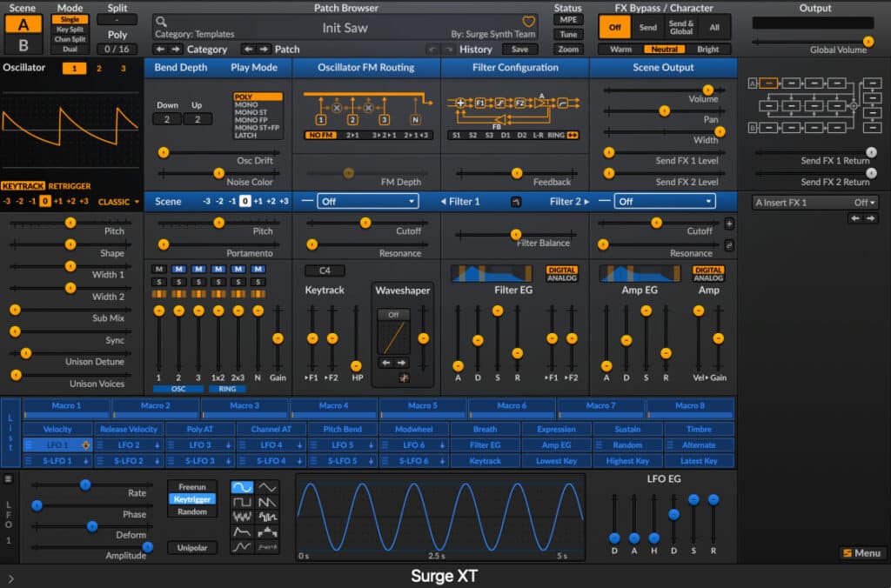Viewport: 891px width, 588px height.
Task: Enable Unipolar mode for the LFO
Action: tap(192, 548)
